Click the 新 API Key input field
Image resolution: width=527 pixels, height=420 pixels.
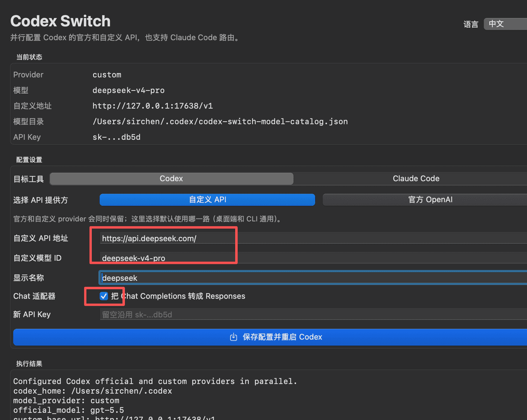[x=313, y=315]
